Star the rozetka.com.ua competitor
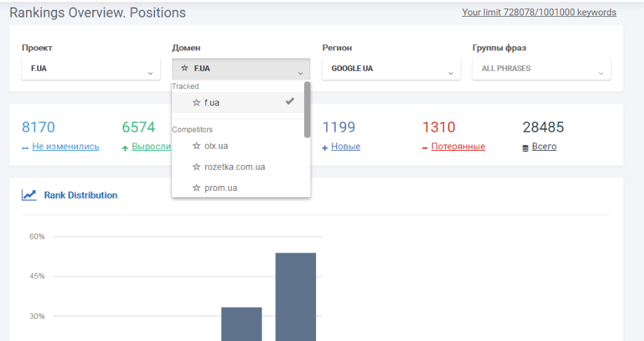644x341 pixels. [x=197, y=167]
